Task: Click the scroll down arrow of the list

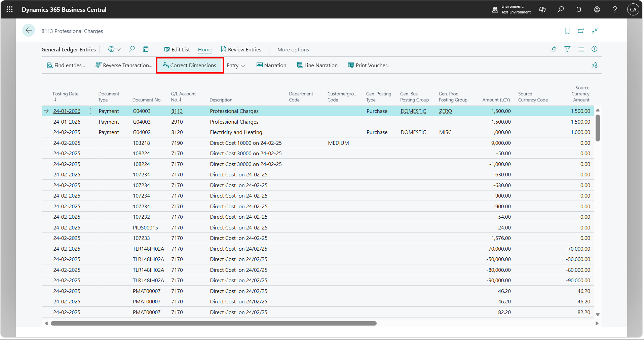Action: click(x=598, y=314)
